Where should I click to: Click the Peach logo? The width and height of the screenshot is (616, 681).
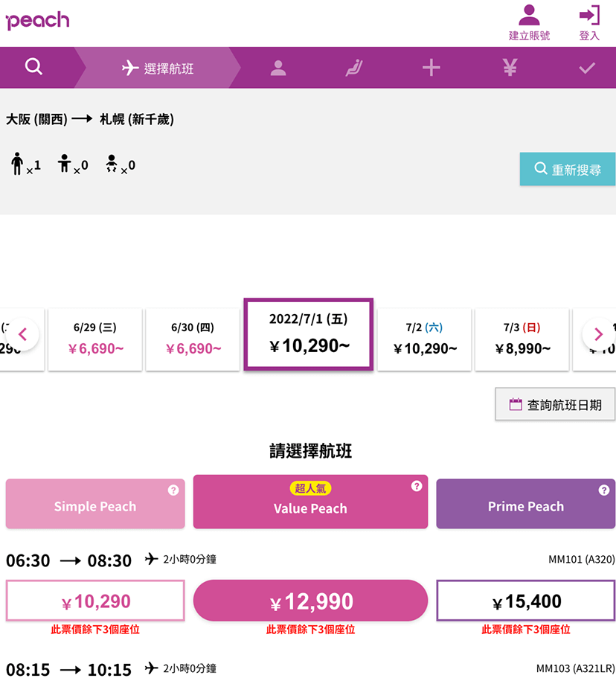coord(37,20)
